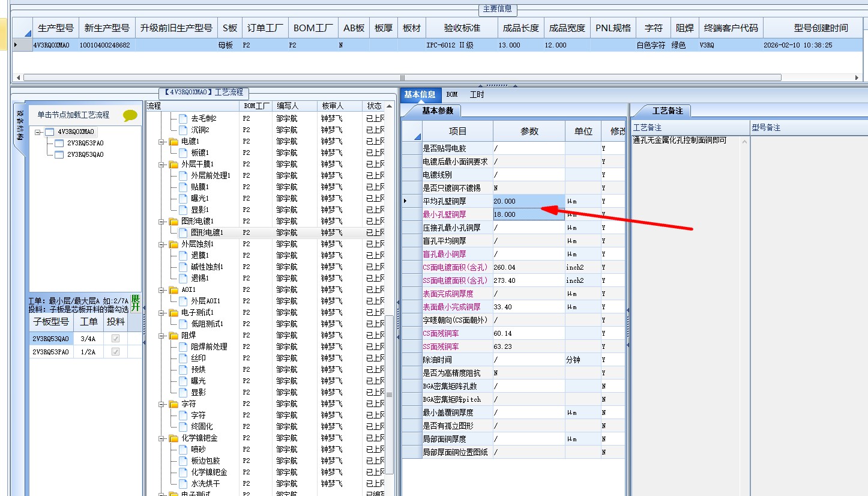Click the 验收标准 column header
The height and width of the screenshot is (496, 868).
click(x=462, y=28)
